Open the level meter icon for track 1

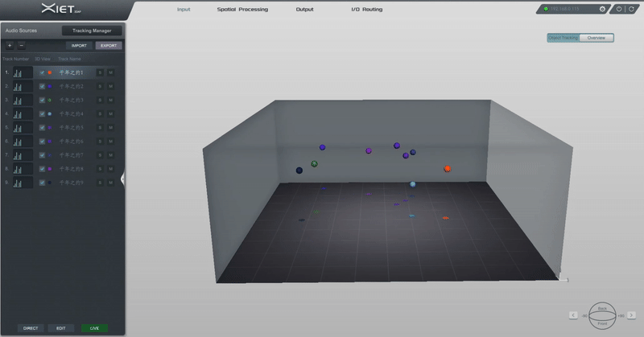(x=18, y=72)
